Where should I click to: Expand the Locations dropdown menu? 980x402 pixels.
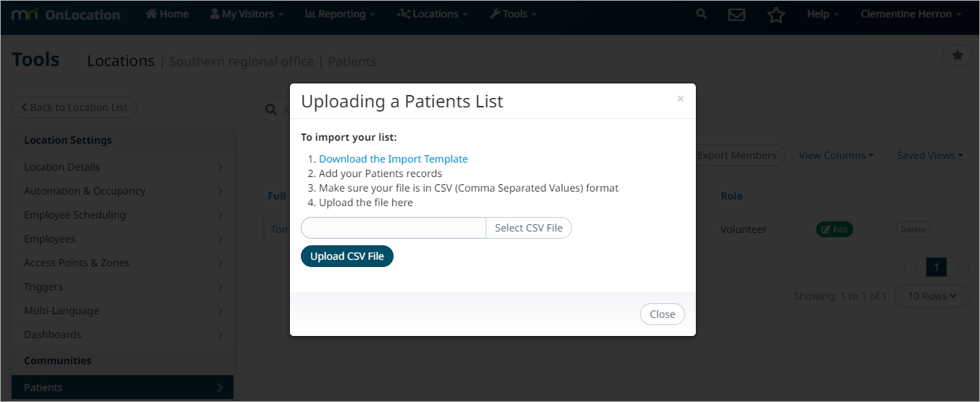pyautogui.click(x=433, y=14)
